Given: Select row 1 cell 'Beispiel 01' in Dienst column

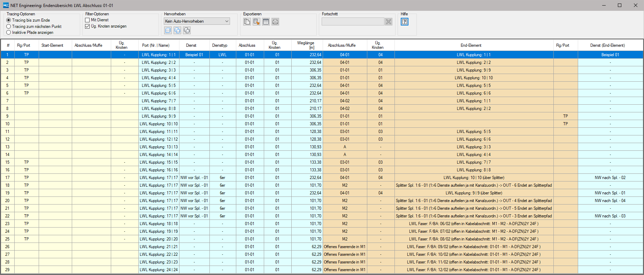Looking at the screenshot, I should coord(194,55).
